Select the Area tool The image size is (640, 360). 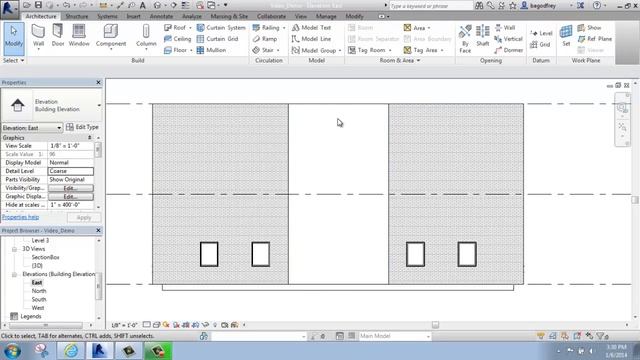click(417, 28)
